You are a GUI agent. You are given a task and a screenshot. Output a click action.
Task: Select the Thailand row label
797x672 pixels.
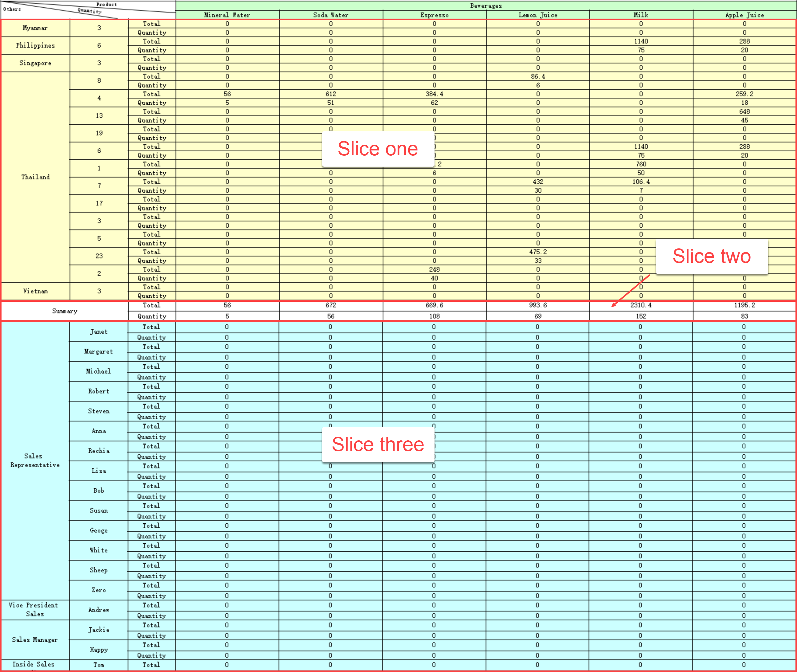click(35, 177)
